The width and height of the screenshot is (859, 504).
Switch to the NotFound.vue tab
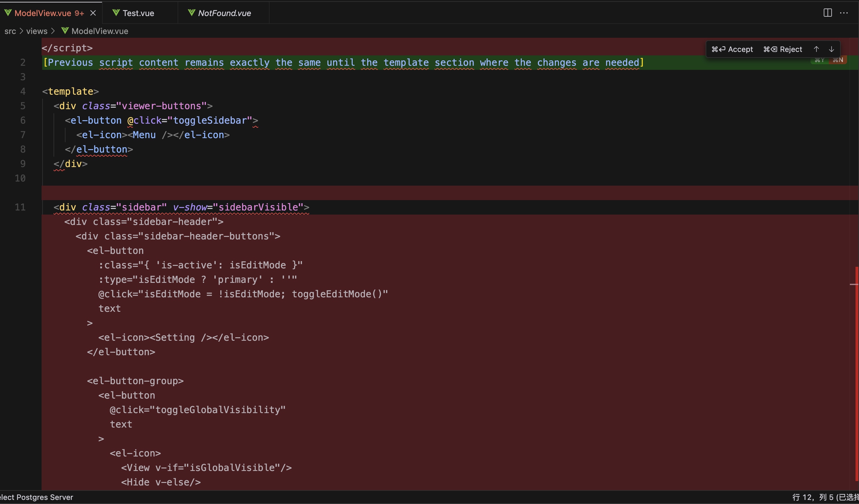tap(224, 13)
